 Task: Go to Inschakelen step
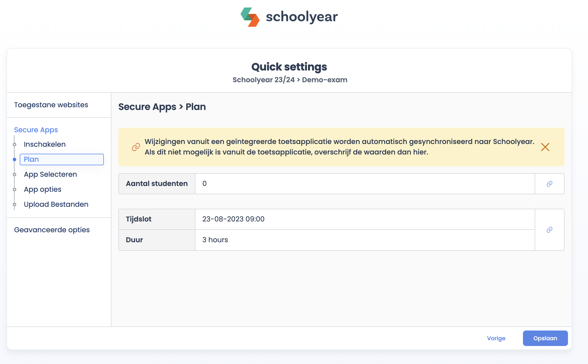(45, 144)
